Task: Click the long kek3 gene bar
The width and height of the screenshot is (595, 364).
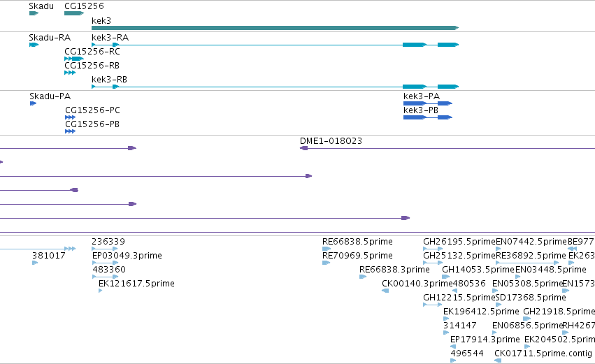Action: tap(275, 28)
